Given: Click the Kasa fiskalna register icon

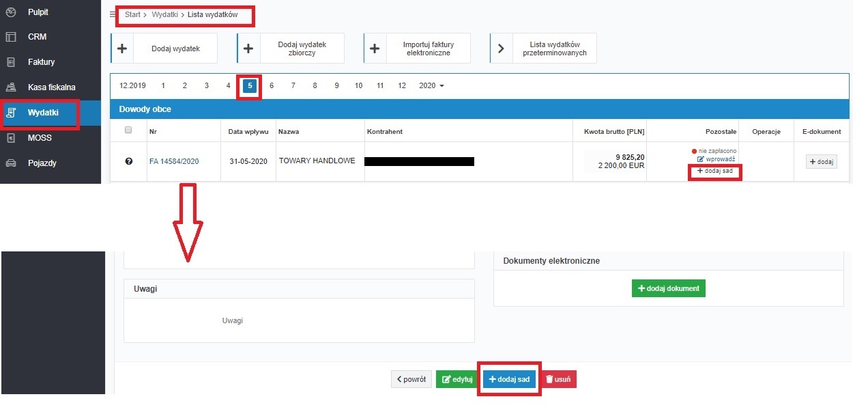Looking at the screenshot, I should [x=10, y=87].
